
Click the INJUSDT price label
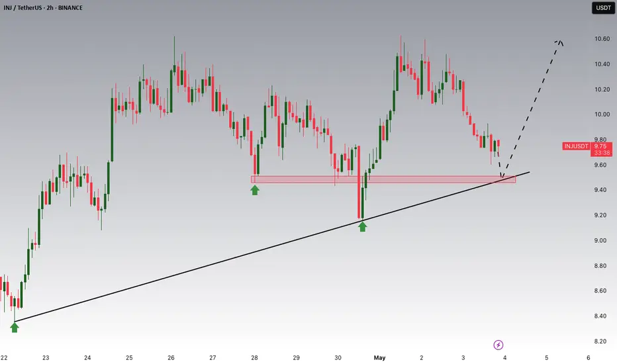pyautogui.click(x=576, y=146)
